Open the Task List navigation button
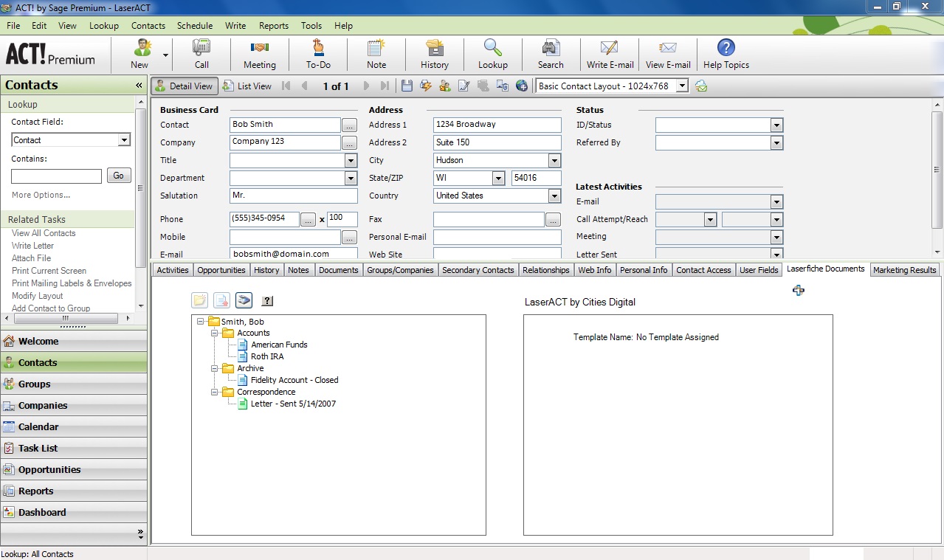 74,448
